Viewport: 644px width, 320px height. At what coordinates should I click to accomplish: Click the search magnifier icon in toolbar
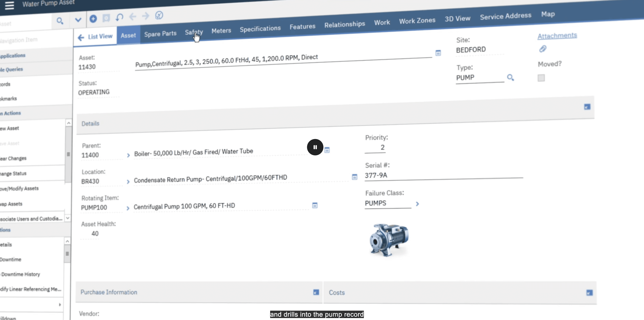click(x=60, y=21)
